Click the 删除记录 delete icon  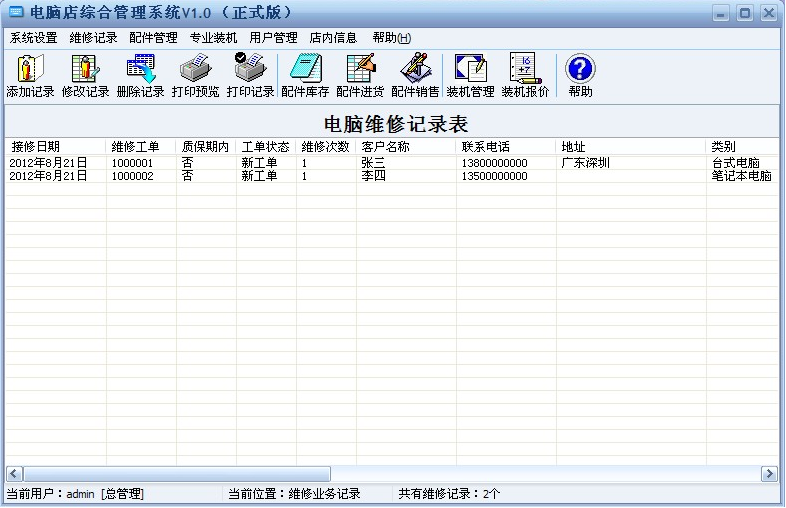pos(140,76)
